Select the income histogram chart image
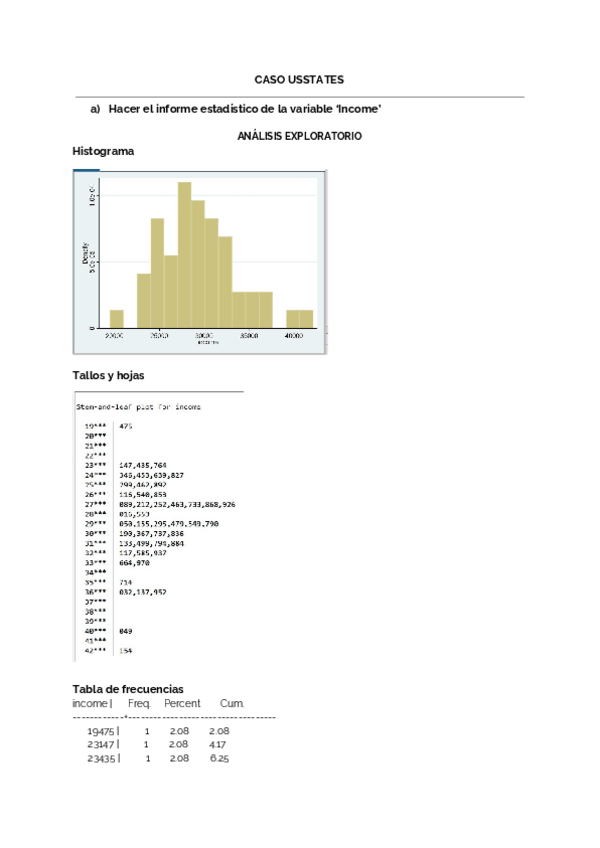 tap(199, 262)
